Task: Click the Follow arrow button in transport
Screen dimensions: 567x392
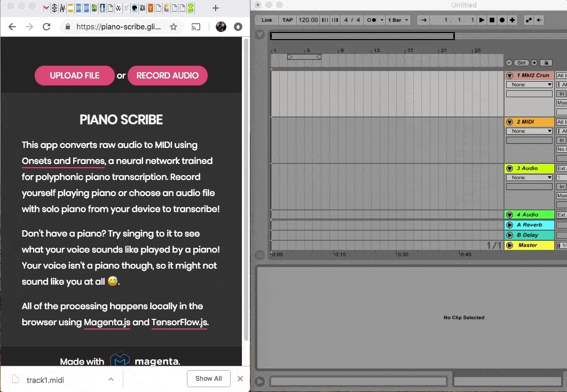Action: pos(423,20)
